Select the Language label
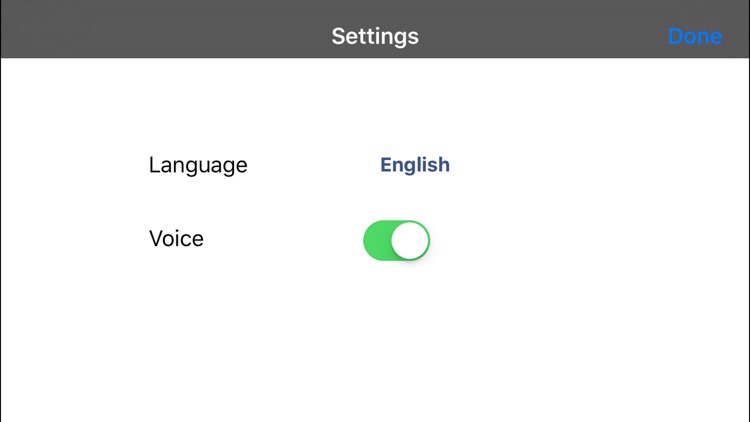 coord(198,166)
